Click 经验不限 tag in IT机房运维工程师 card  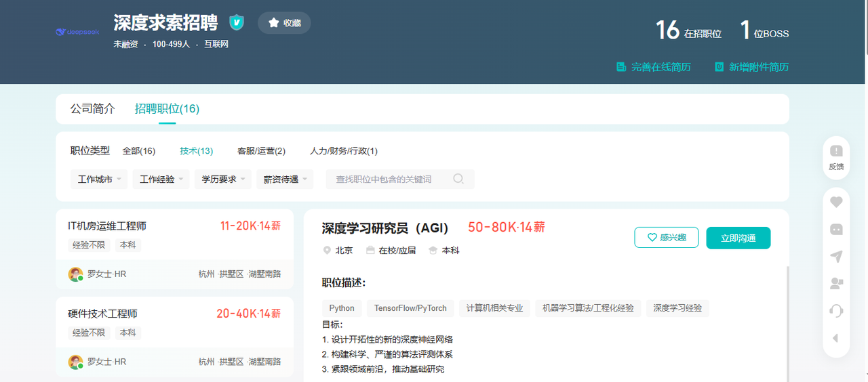[x=90, y=245]
